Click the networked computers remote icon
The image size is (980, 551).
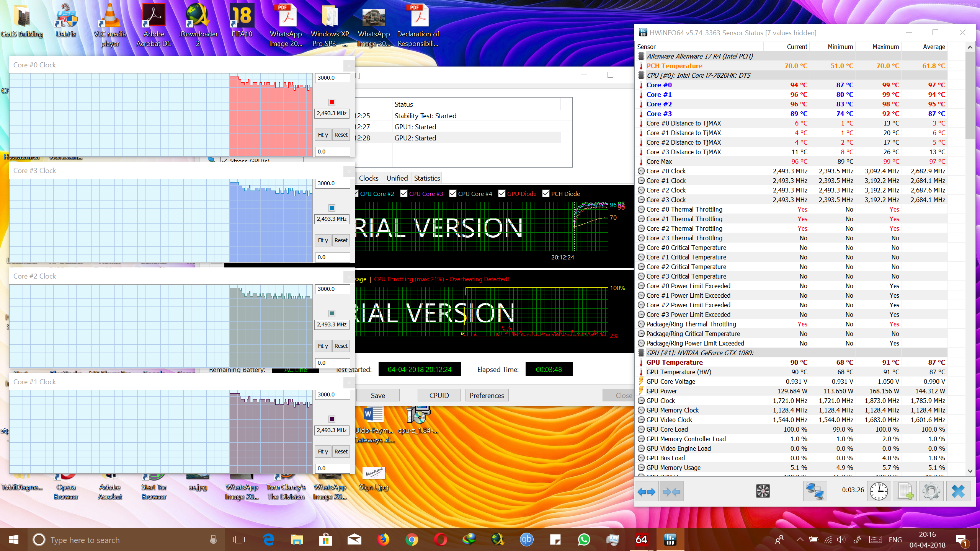815,491
